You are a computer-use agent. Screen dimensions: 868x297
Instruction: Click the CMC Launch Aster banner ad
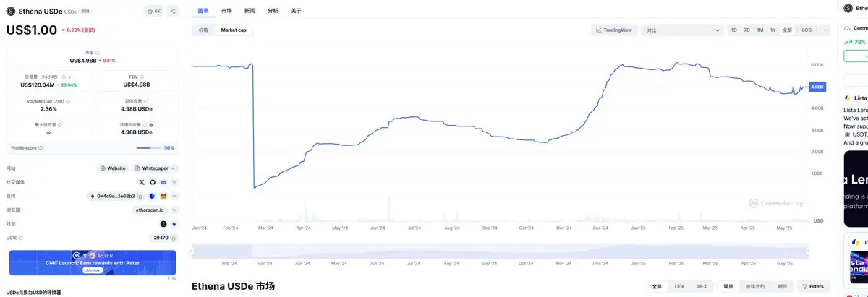(93, 262)
